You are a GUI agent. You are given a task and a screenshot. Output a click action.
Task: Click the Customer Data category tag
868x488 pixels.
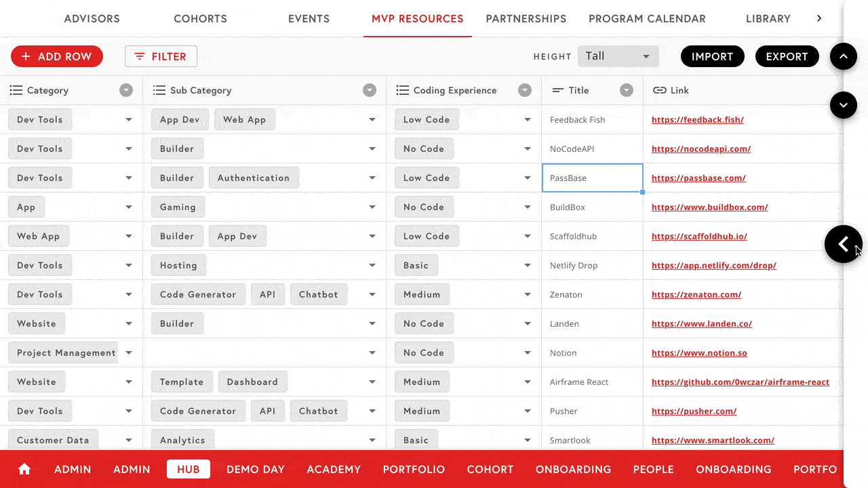tap(53, 441)
